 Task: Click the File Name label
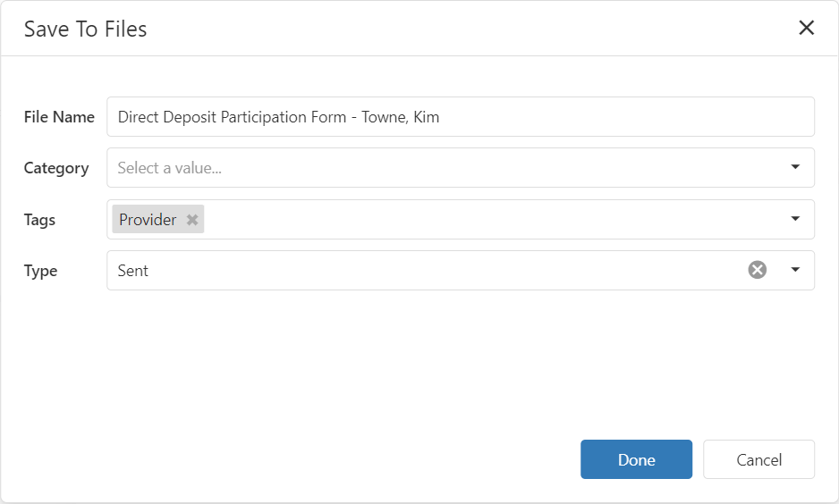(59, 117)
